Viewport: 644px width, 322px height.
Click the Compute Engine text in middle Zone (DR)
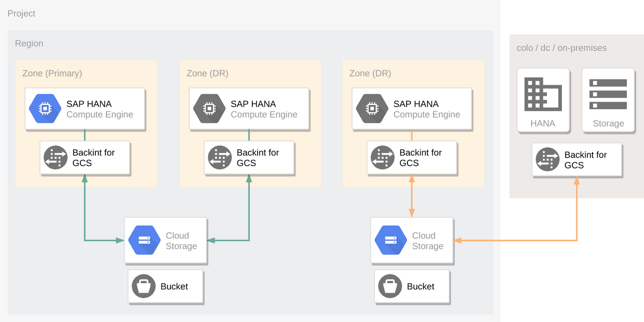(x=264, y=114)
